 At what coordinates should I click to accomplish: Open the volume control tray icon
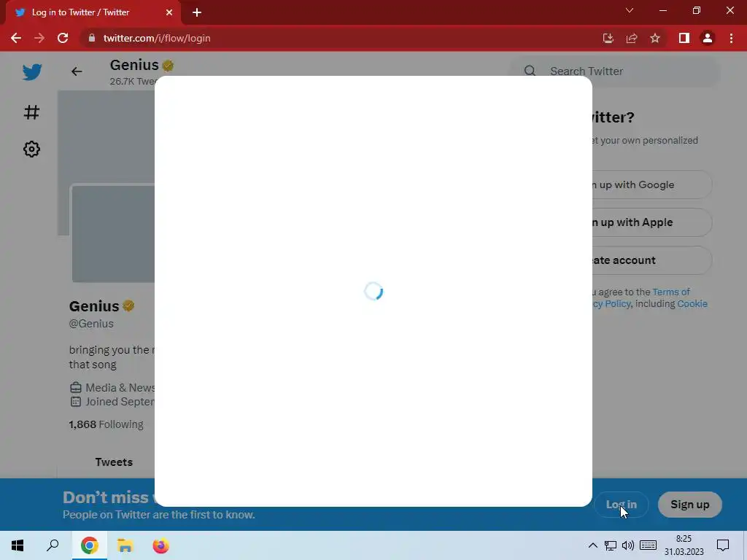(x=628, y=545)
